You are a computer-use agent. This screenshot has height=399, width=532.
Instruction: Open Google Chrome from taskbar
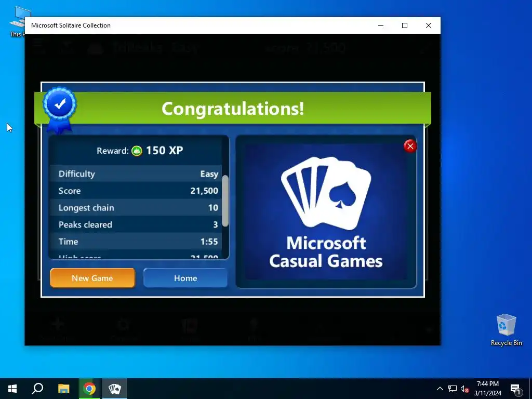click(x=89, y=389)
